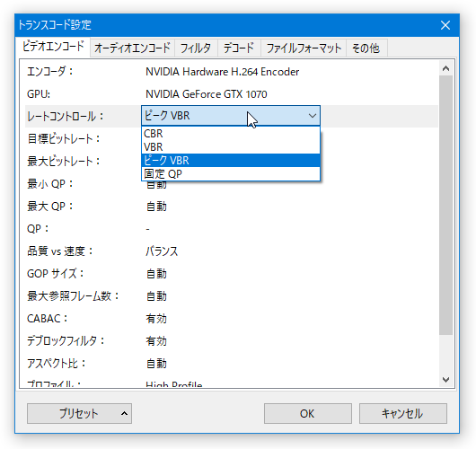The image size is (476, 449).
Task: Click the 最小 QP label
Action: click(x=50, y=184)
